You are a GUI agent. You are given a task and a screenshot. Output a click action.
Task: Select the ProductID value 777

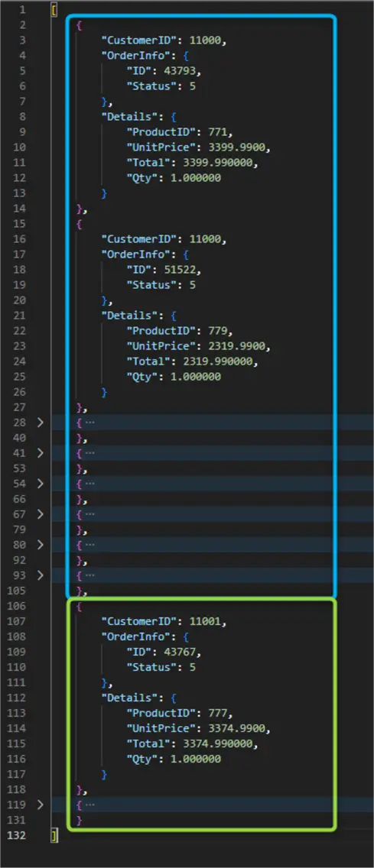pos(218,712)
